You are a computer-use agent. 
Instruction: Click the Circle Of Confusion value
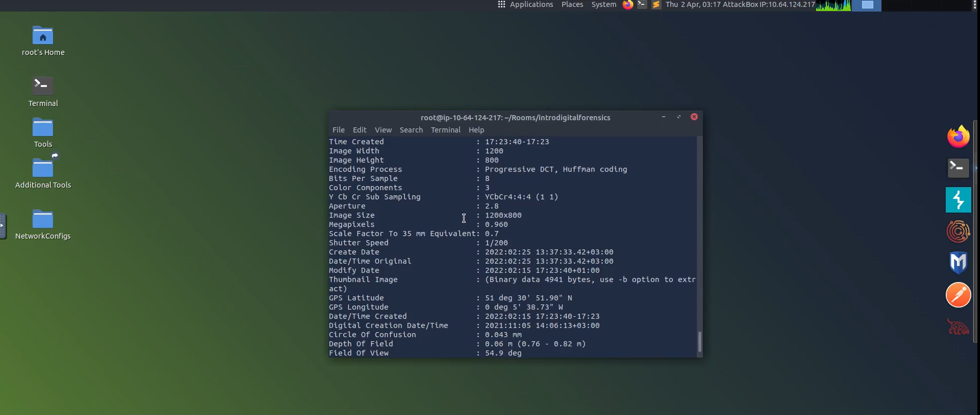[x=503, y=335]
